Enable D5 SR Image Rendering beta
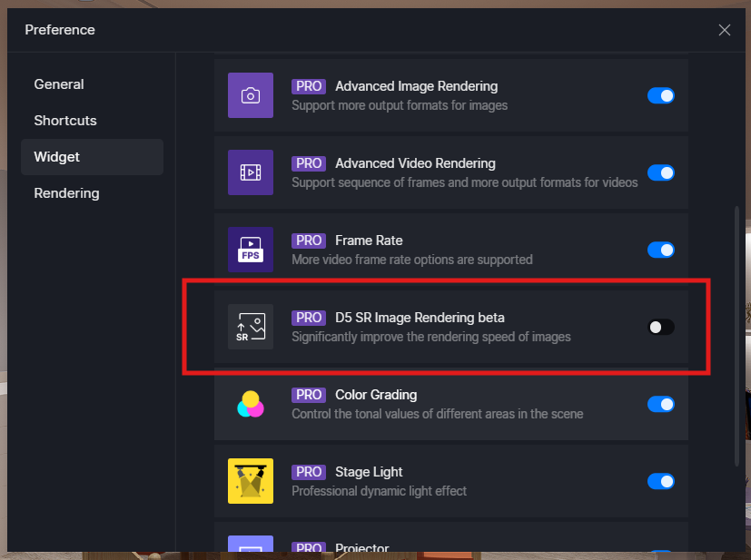This screenshot has height=560, width=751. [x=660, y=327]
